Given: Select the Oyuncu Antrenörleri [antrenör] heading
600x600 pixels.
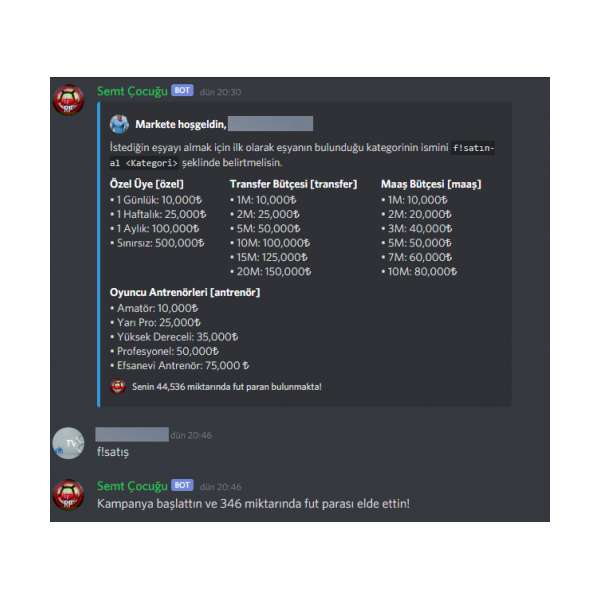Looking at the screenshot, I should point(185,292).
